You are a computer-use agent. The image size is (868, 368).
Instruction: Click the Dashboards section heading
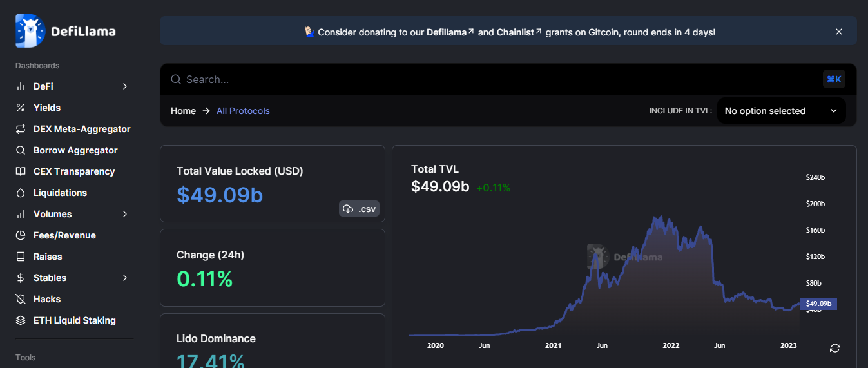coord(37,66)
